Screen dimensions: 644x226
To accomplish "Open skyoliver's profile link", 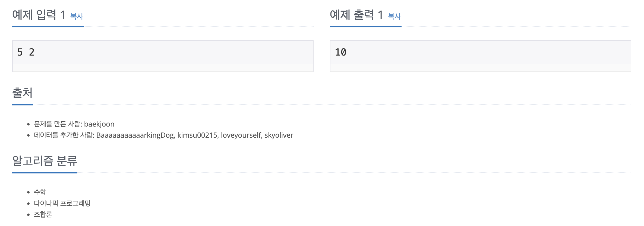I will [x=279, y=135].
